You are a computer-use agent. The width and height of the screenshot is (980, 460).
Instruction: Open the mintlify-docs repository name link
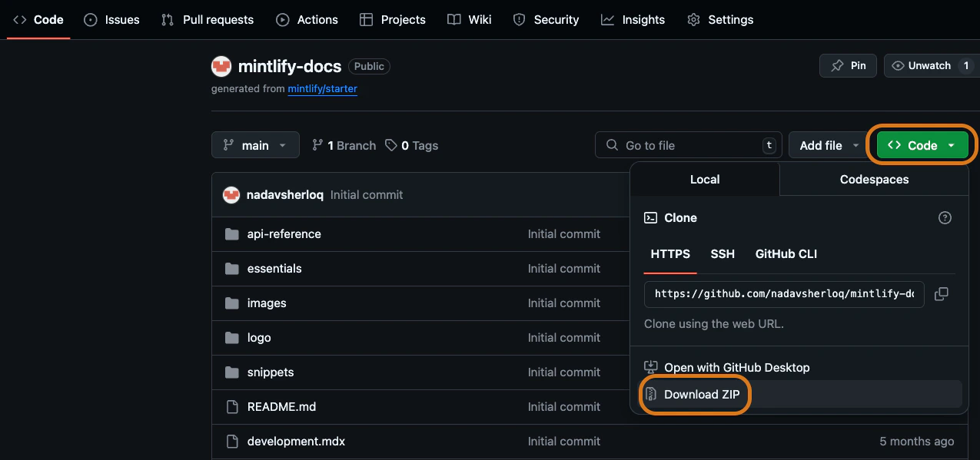(x=290, y=67)
